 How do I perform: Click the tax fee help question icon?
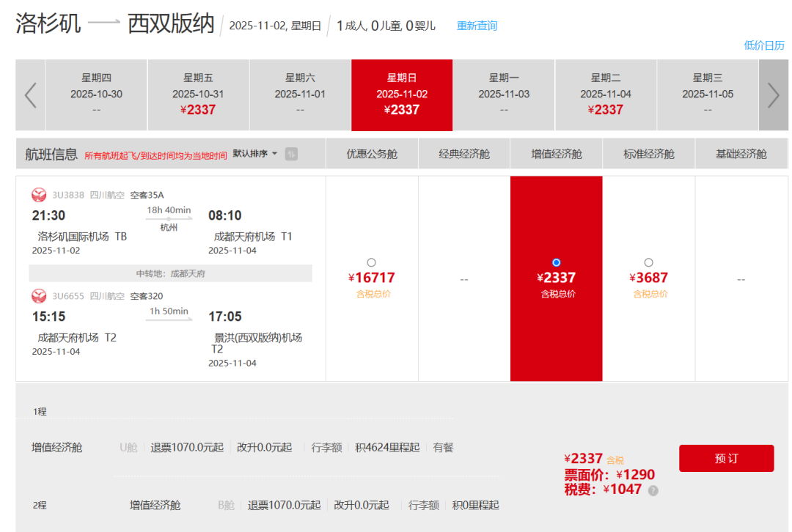point(653,490)
